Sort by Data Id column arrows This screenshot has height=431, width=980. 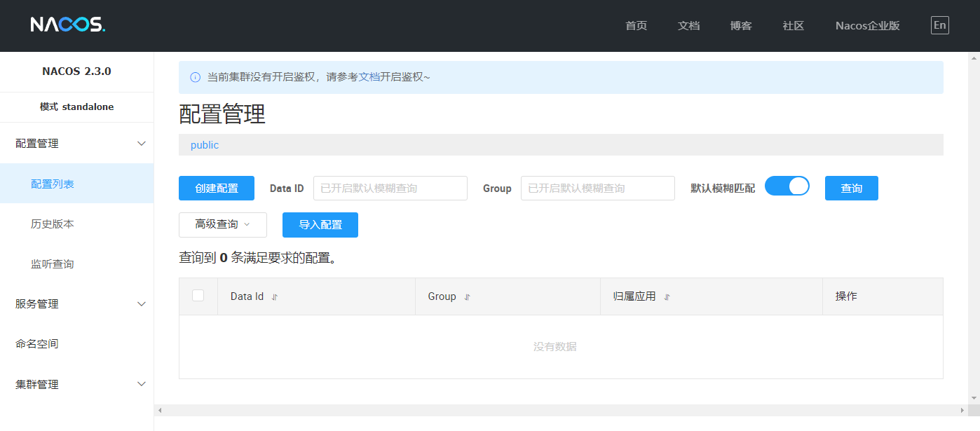(275, 297)
